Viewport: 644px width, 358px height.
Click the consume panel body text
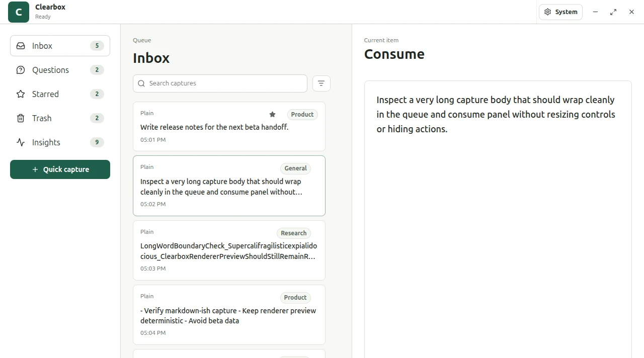(x=496, y=115)
